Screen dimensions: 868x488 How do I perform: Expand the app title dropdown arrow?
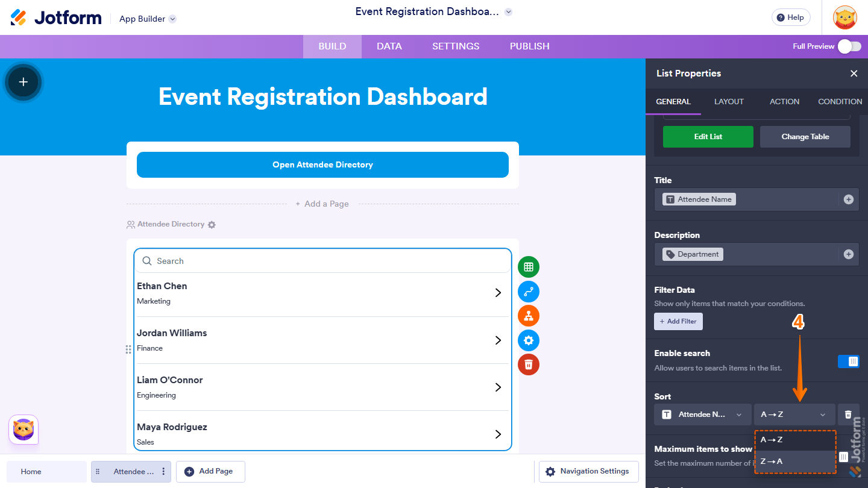(x=508, y=12)
